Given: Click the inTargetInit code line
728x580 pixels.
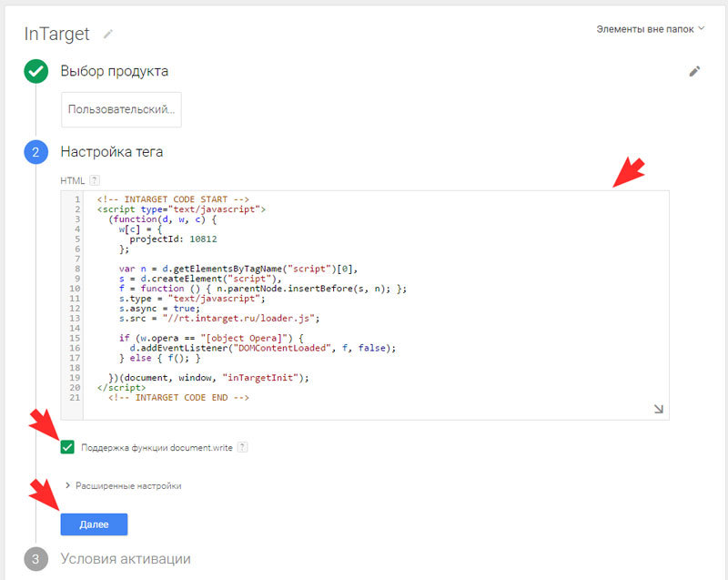Looking at the screenshot, I should coord(208,378).
